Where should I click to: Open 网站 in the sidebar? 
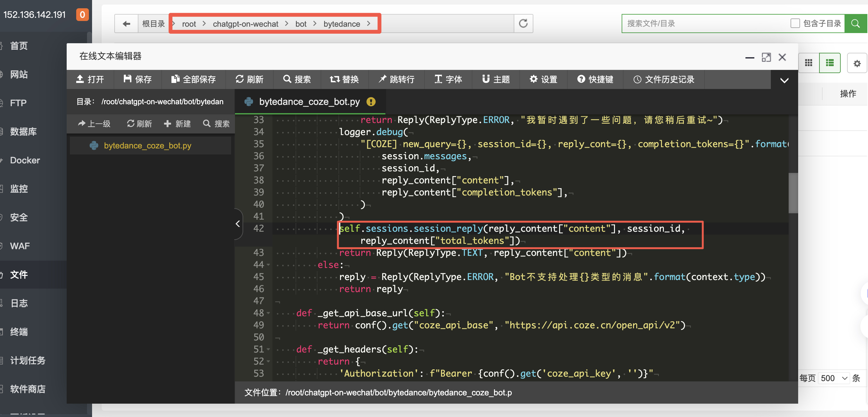(x=19, y=74)
